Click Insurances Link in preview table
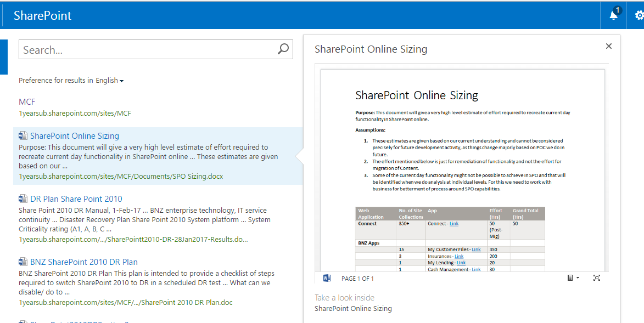 click(x=459, y=256)
